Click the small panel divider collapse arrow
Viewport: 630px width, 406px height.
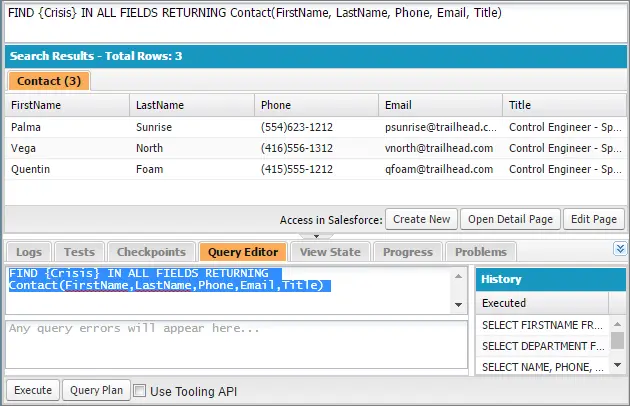[316, 236]
